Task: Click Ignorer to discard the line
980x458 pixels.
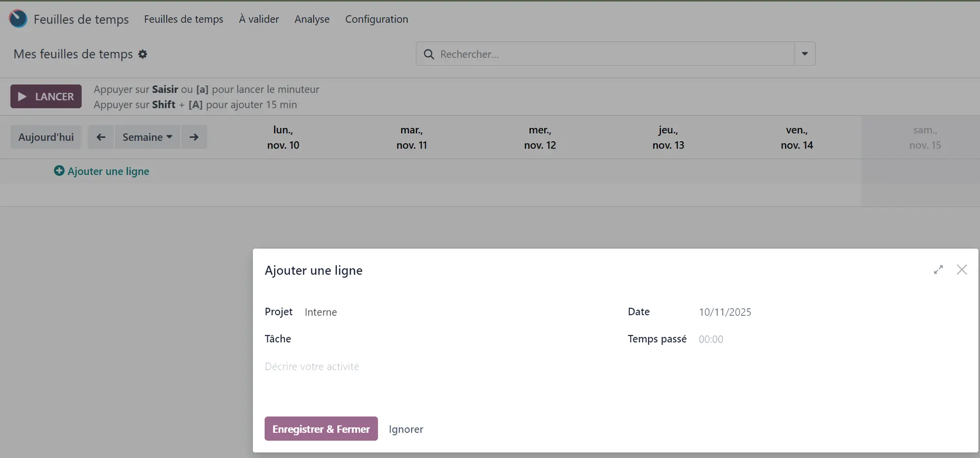Action: click(x=406, y=429)
